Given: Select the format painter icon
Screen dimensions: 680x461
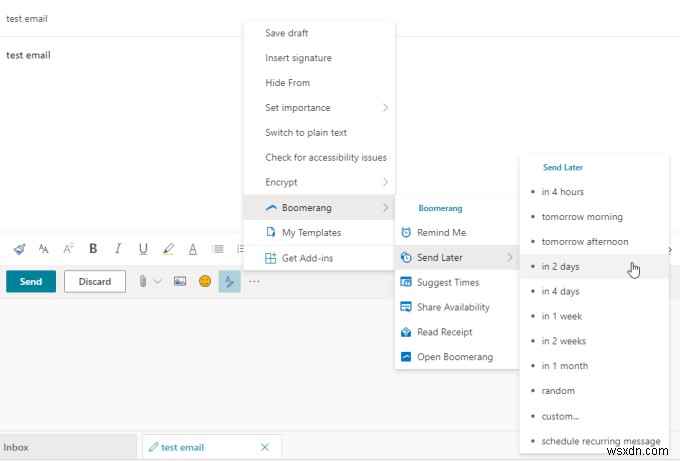Looking at the screenshot, I should tap(20, 249).
